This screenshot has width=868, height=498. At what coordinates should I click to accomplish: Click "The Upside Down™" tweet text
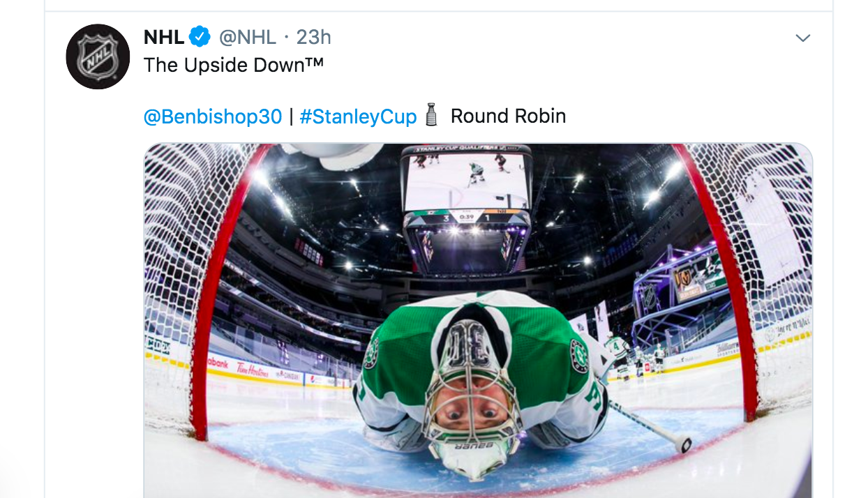(x=233, y=65)
